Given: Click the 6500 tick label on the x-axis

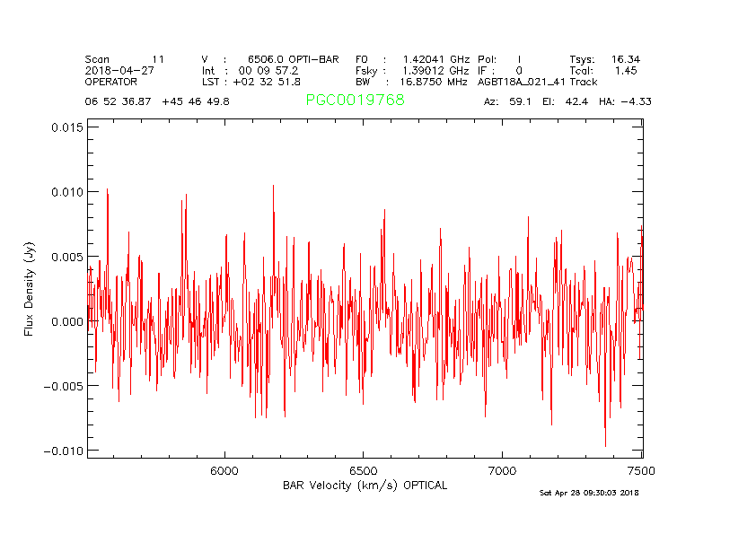Looking at the screenshot, I should click(363, 470).
